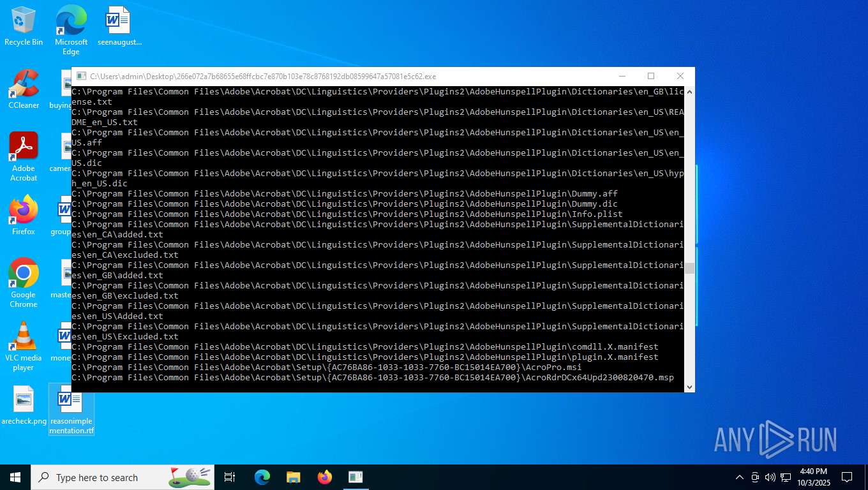The height and width of the screenshot is (490, 868).
Task: Open Edge from the taskbar
Action: point(262,477)
